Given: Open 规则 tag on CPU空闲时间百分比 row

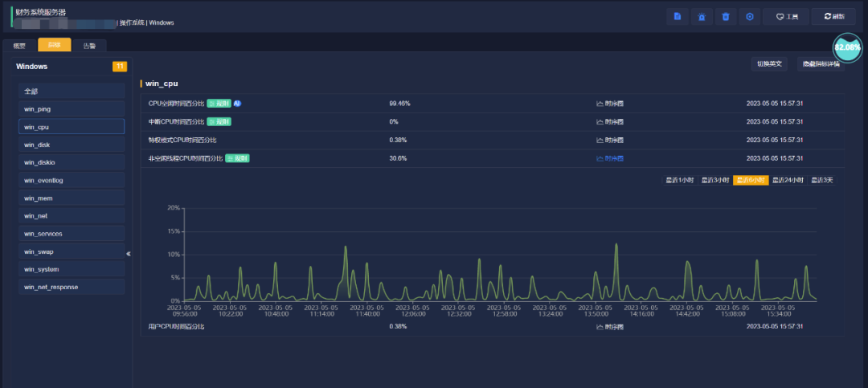Looking at the screenshot, I should (x=219, y=104).
